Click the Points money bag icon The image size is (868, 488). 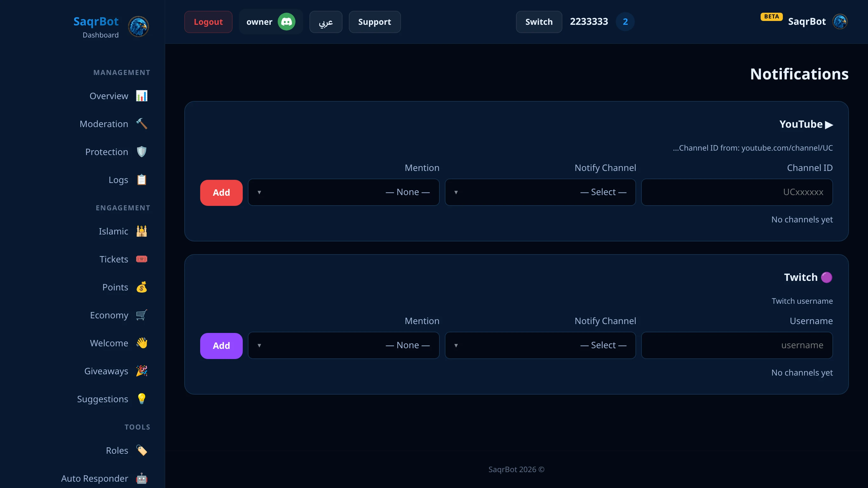click(141, 287)
